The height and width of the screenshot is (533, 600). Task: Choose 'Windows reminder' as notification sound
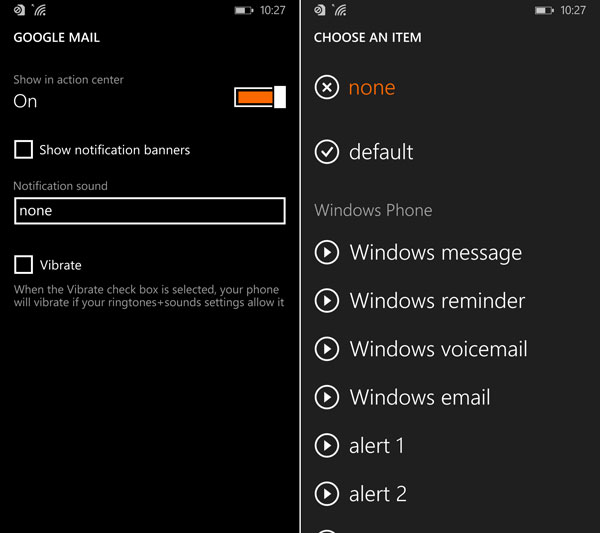(437, 301)
